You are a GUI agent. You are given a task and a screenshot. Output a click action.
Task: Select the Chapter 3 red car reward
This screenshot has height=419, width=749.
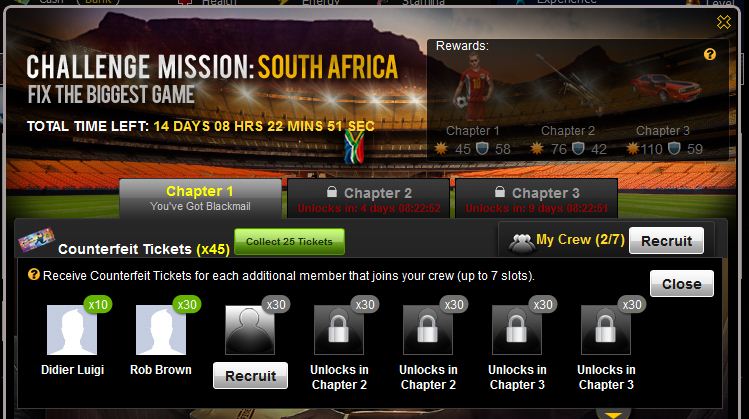[x=666, y=88]
